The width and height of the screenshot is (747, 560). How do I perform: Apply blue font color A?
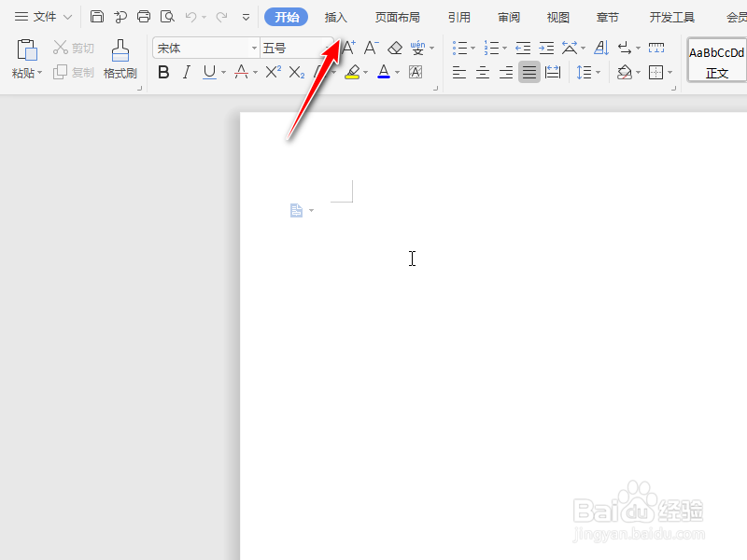[384, 73]
